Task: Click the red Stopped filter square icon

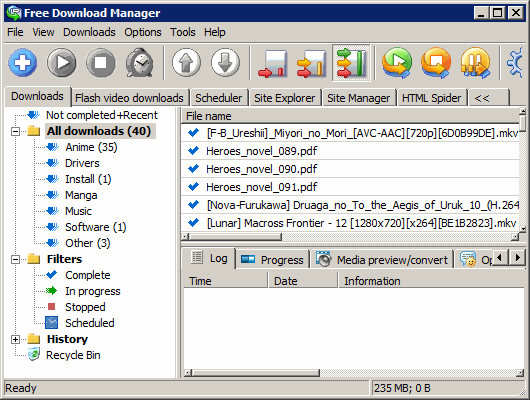Action: [51, 306]
